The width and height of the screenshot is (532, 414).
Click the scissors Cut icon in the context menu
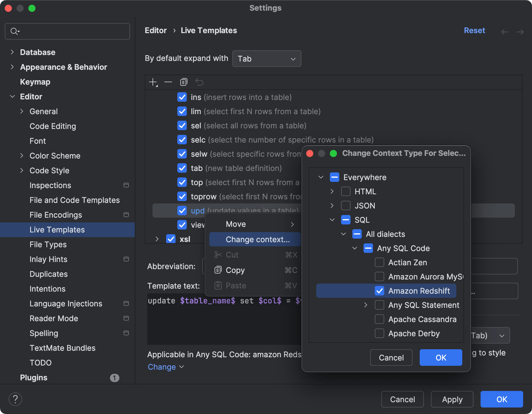218,255
